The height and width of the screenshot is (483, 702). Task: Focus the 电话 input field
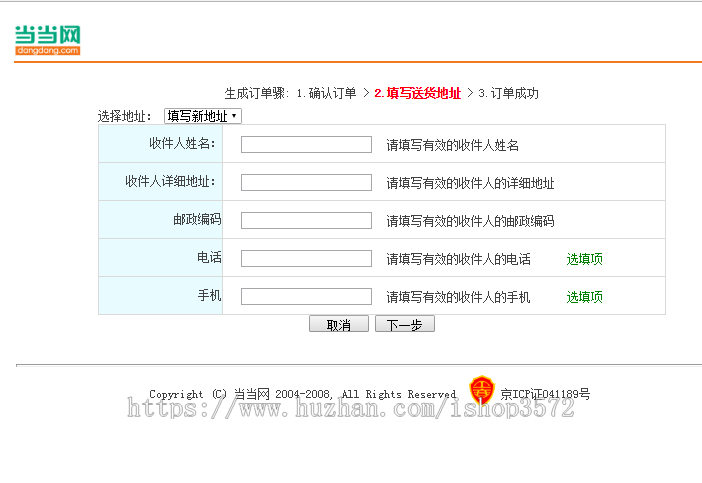pos(306,259)
